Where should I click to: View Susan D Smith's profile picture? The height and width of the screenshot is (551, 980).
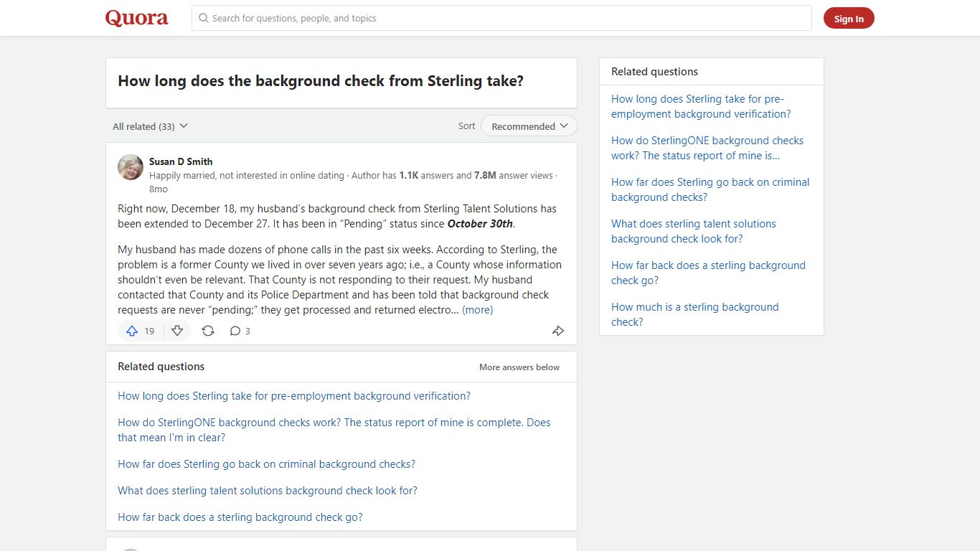[131, 167]
